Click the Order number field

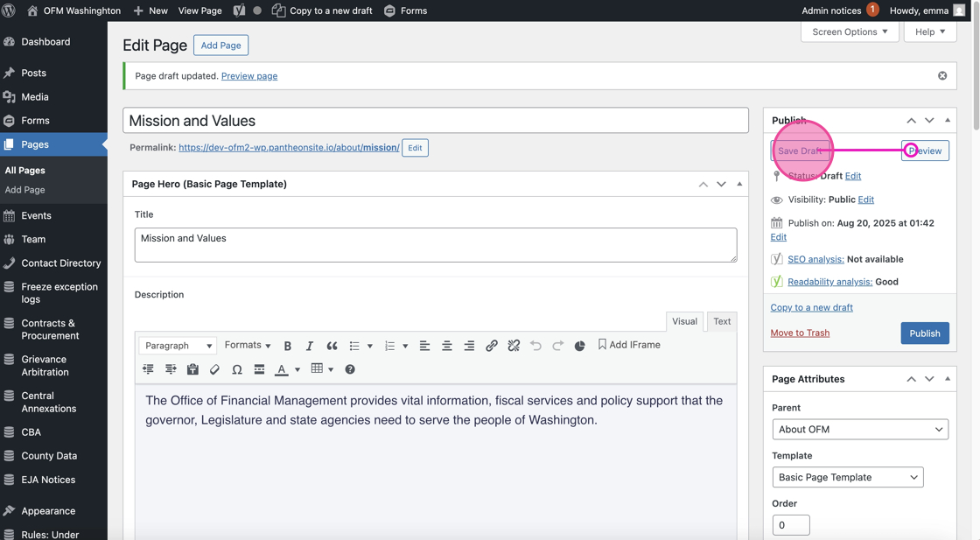click(x=791, y=525)
